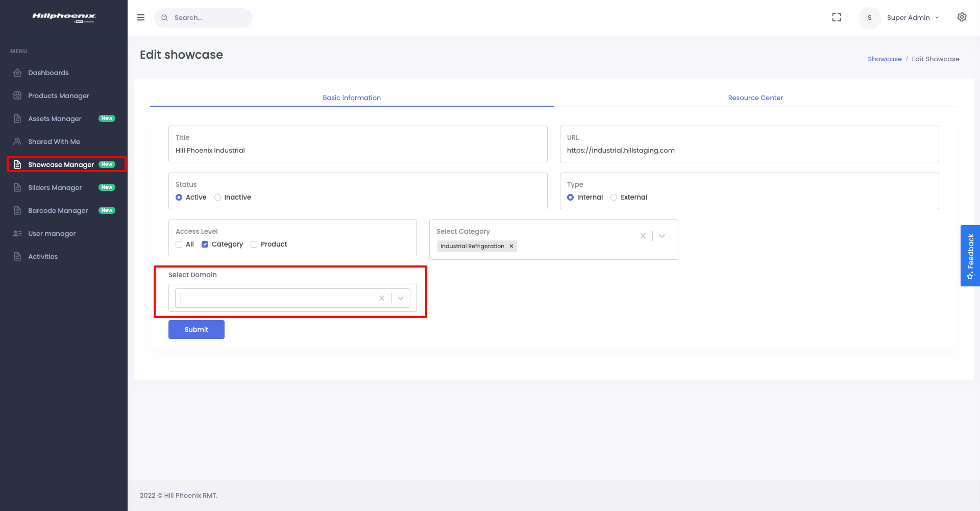This screenshot has width=980, height=511.
Task: Clear the Select Domain field with X
Action: tap(382, 298)
